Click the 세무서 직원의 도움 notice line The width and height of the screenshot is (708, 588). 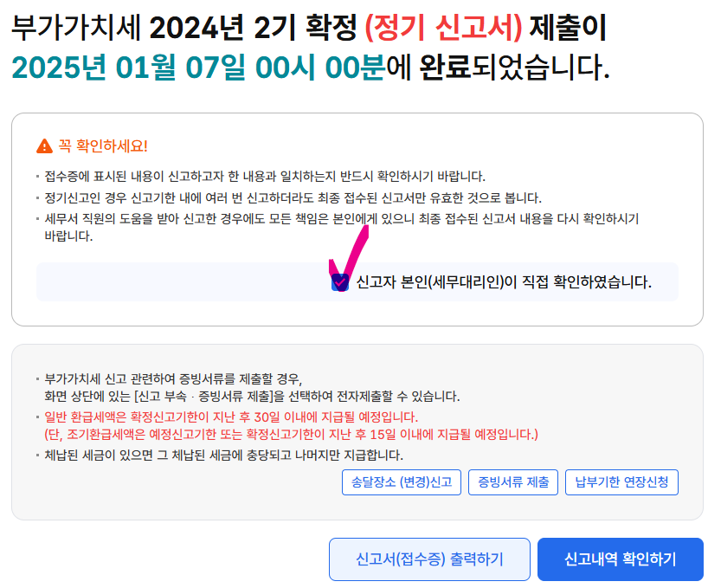click(341, 227)
